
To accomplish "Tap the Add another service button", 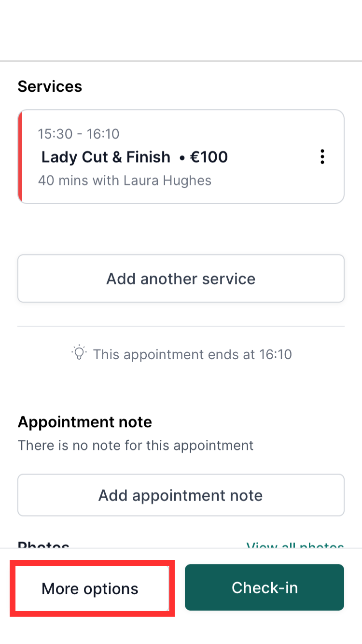I will tap(181, 279).
